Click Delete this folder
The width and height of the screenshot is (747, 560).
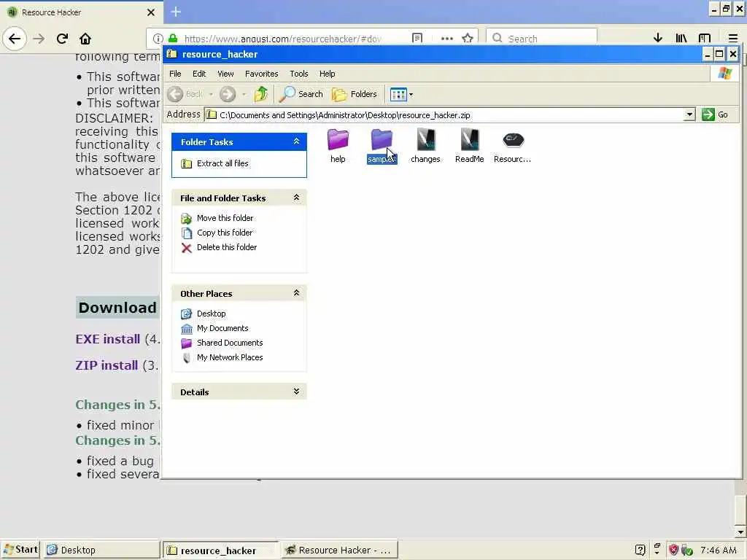point(227,247)
